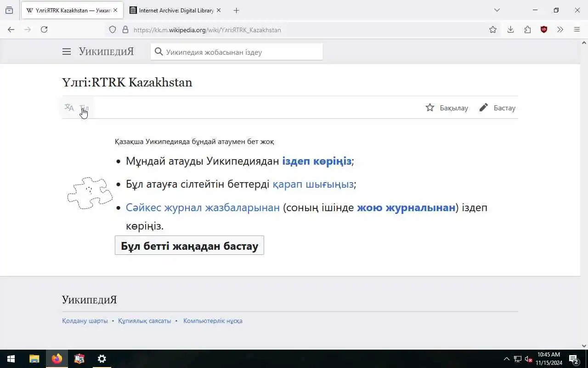Click the muted volume tray icon

(528, 359)
